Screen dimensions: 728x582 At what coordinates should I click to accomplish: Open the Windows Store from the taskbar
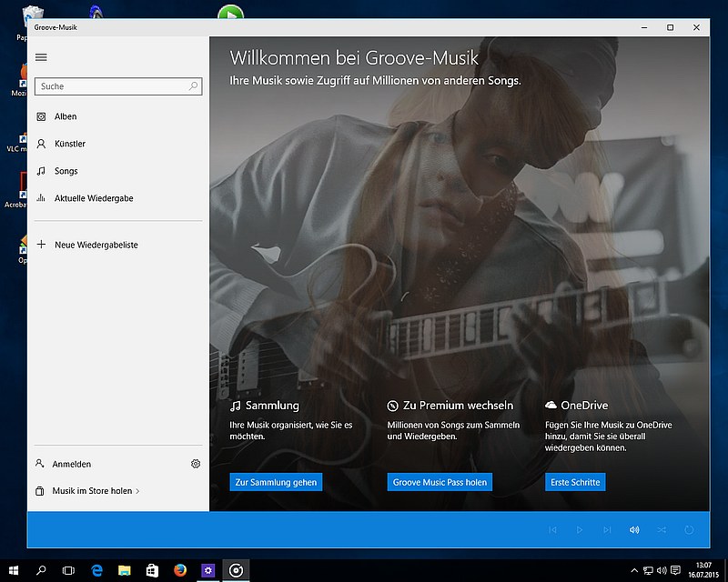click(x=152, y=570)
